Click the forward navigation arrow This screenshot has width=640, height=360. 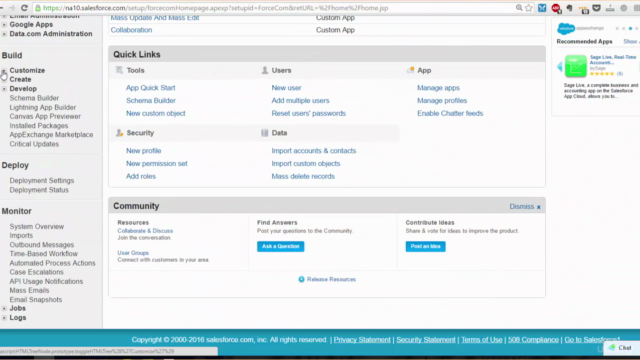tap(12, 8)
